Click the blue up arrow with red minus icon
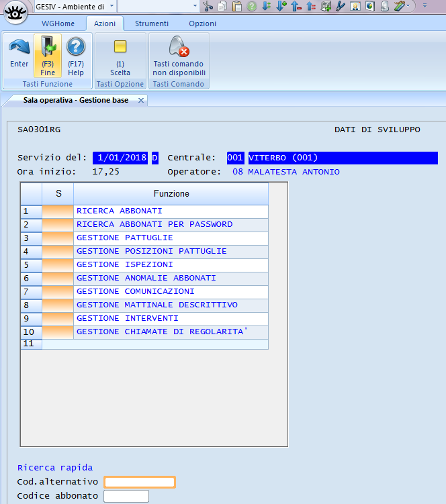Image resolution: width=446 pixels, height=504 pixels. point(296,6)
